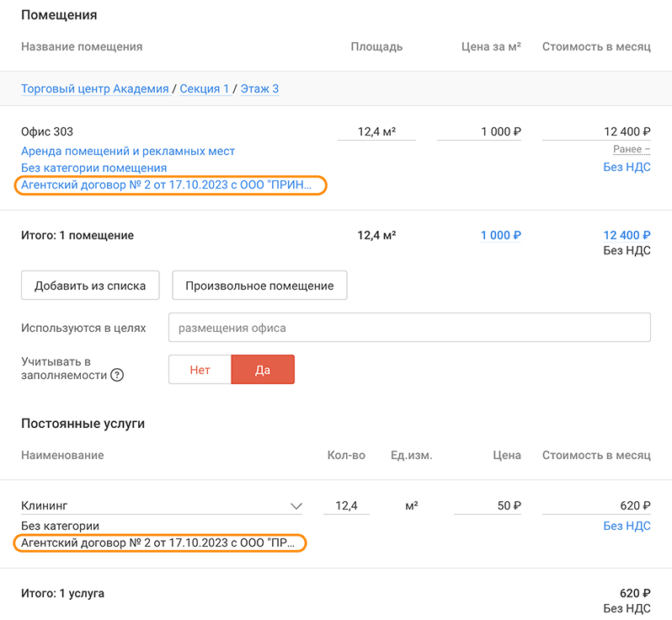Image resolution: width=672 pixels, height=620 pixels.
Task: Open Торговый центр Академия breadcrumb link
Action: (x=94, y=88)
